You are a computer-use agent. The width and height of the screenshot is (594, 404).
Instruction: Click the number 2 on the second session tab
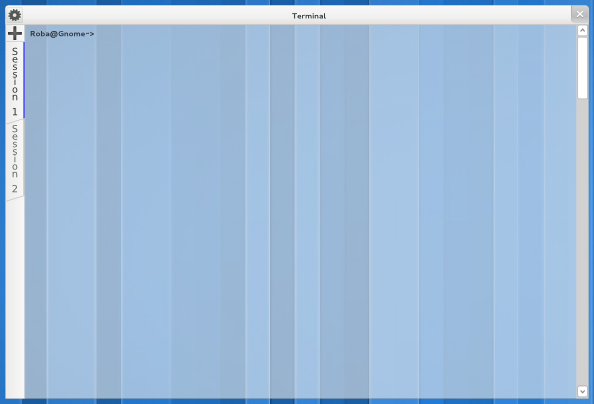point(15,189)
